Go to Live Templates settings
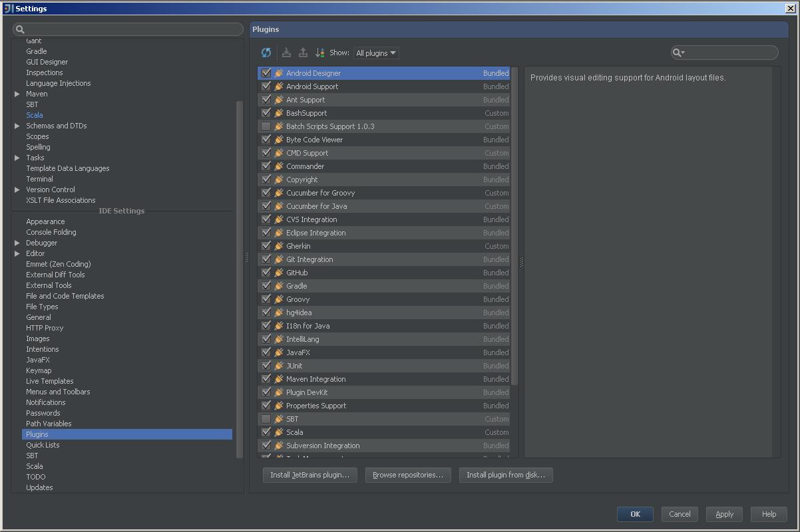 pyautogui.click(x=50, y=381)
